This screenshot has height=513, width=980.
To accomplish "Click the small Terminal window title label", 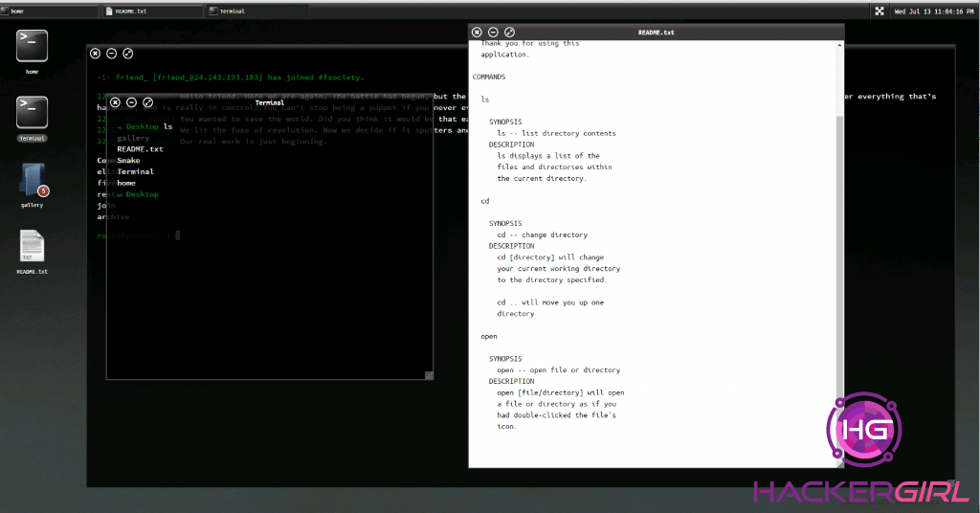I will (269, 102).
